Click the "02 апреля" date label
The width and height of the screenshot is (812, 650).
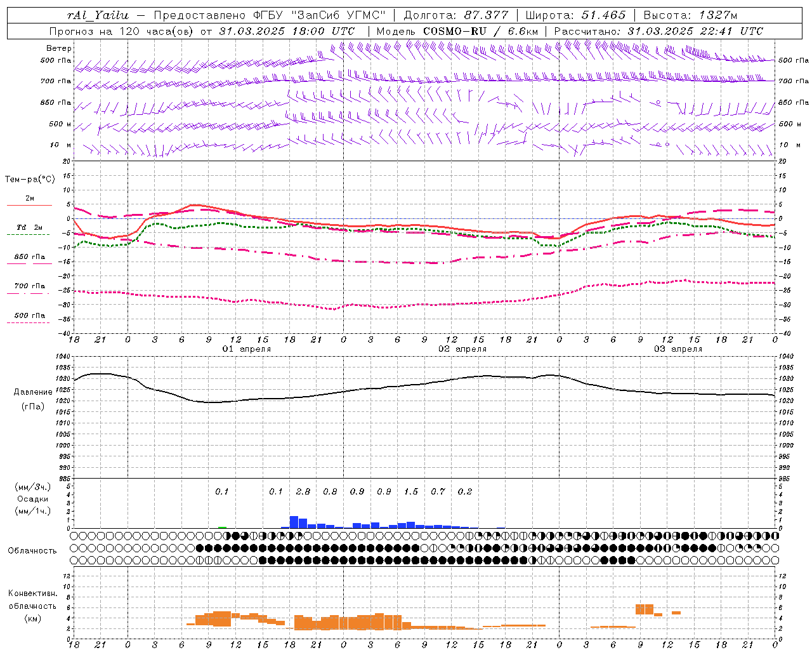[x=462, y=349]
